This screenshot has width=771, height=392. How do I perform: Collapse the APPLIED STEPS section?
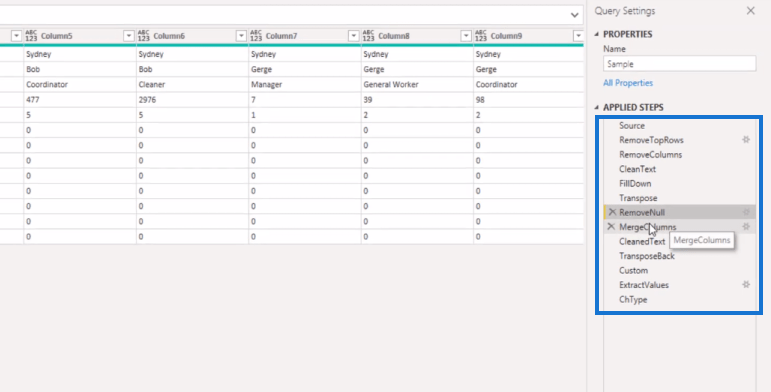point(597,107)
